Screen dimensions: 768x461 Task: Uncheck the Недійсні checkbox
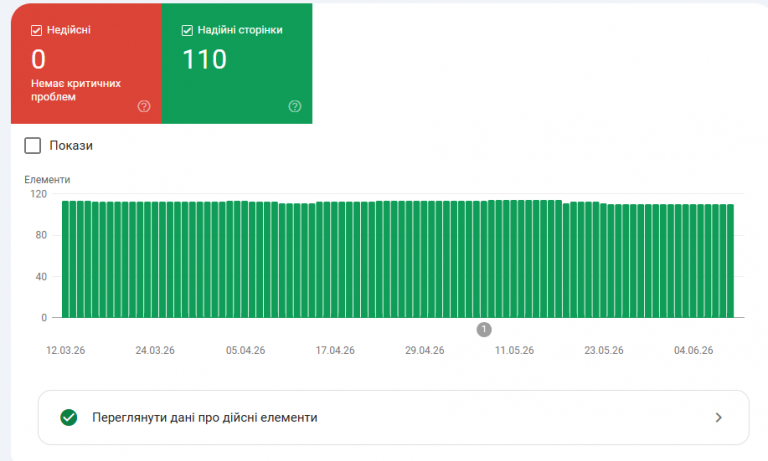[x=36, y=30]
